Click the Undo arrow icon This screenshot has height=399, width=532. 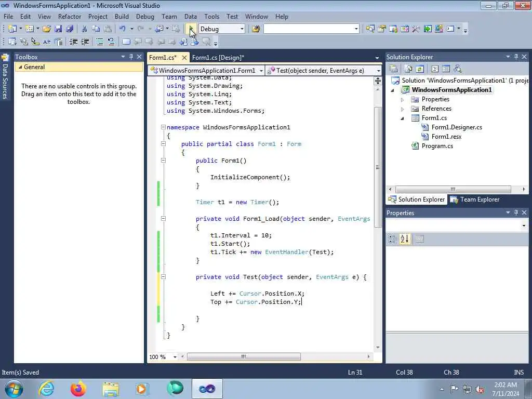123,29
